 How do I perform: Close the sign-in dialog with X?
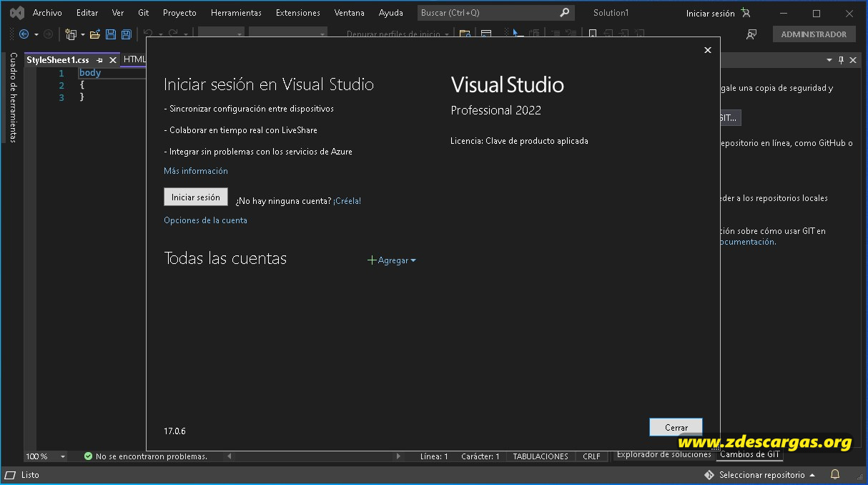click(x=708, y=50)
